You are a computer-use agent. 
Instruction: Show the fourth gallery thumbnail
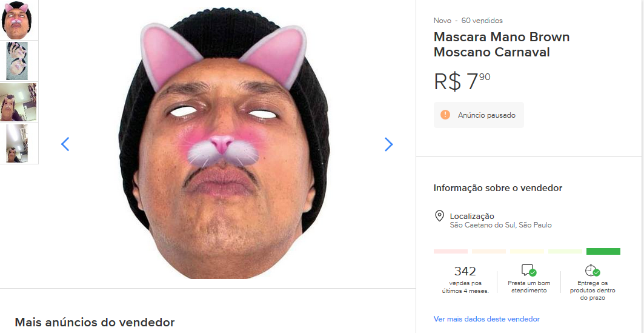[x=19, y=144]
